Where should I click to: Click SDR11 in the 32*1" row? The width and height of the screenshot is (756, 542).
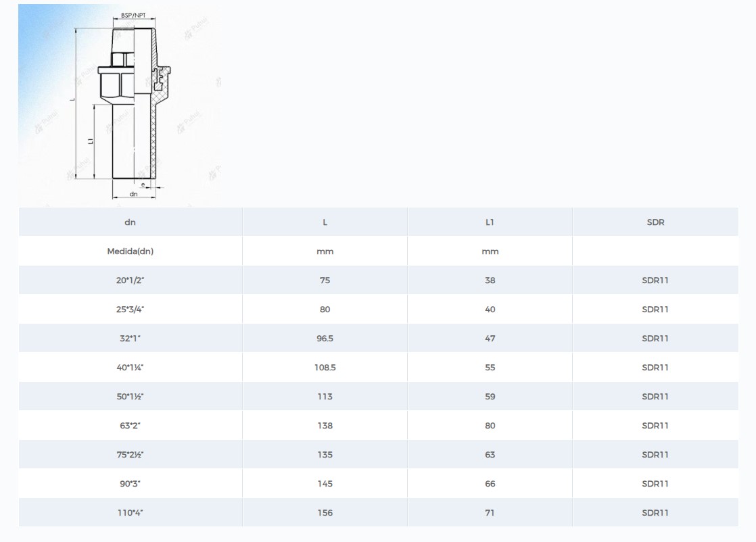tap(655, 339)
